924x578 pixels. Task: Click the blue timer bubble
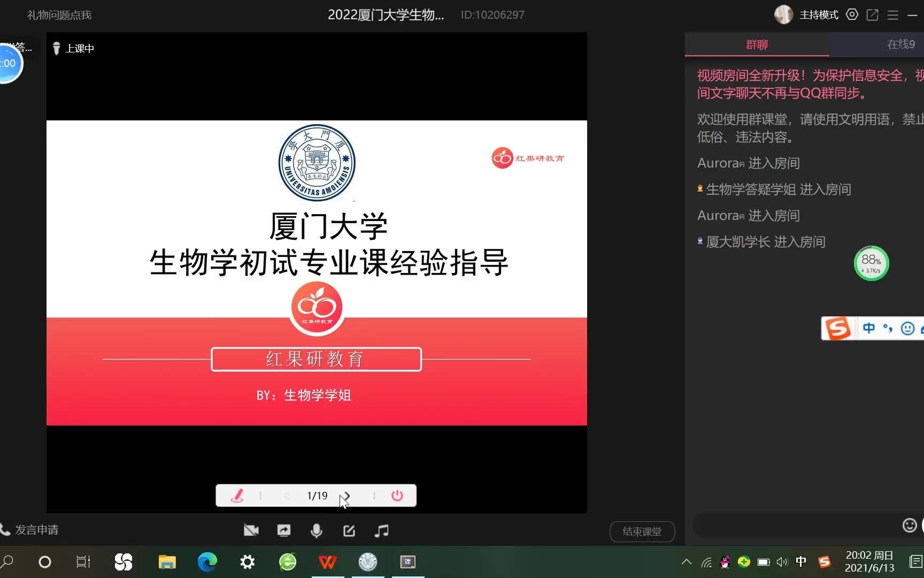pos(9,63)
